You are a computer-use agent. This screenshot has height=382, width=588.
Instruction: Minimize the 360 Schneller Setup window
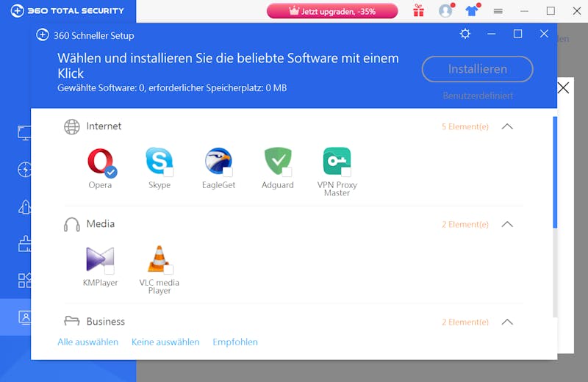(x=491, y=34)
